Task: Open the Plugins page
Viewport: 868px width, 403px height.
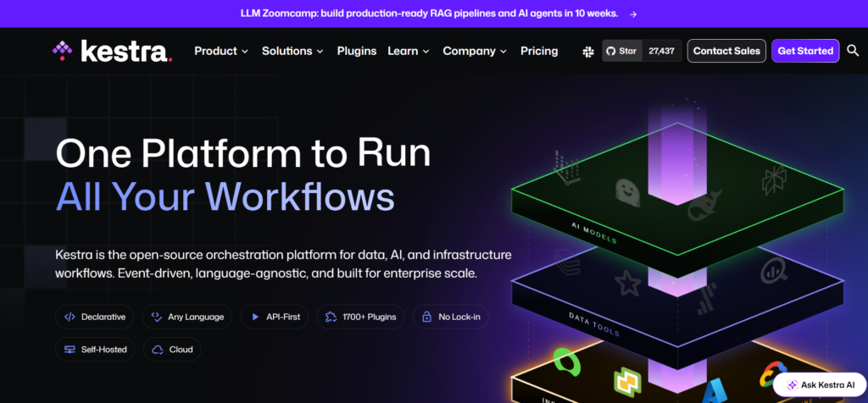Action: tap(357, 51)
